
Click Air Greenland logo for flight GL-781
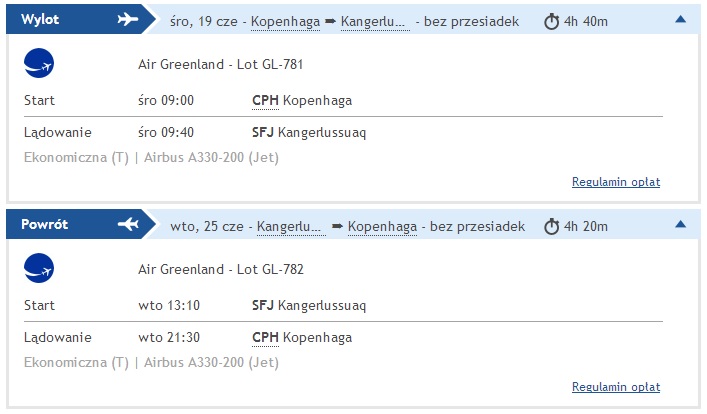[39, 63]
